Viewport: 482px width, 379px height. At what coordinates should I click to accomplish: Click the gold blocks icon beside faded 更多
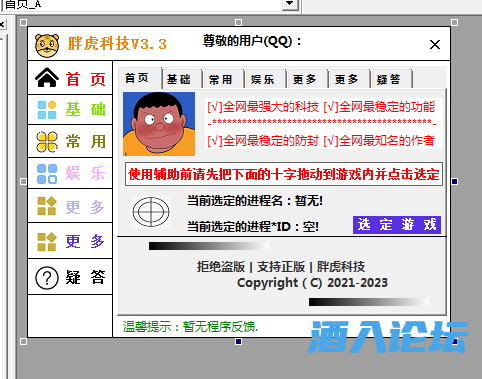(47, 206)
